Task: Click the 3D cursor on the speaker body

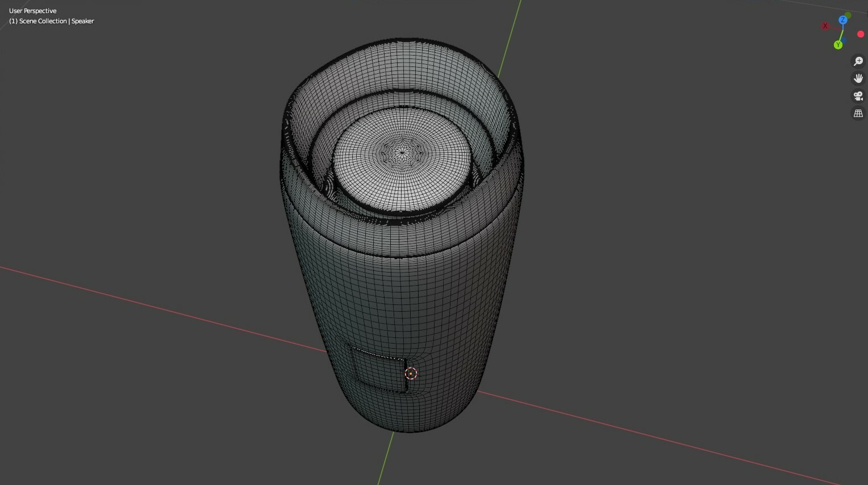Action: 411,373
